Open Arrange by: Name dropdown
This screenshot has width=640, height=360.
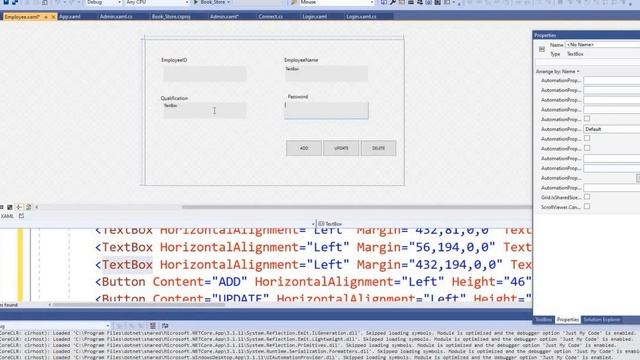558,71
